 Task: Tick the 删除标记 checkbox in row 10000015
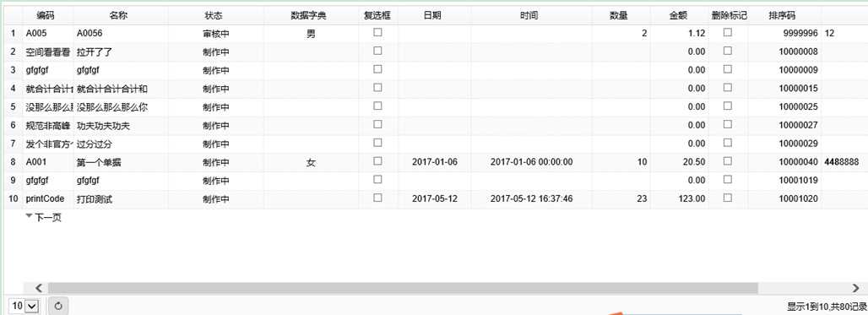tap(727, 88)
